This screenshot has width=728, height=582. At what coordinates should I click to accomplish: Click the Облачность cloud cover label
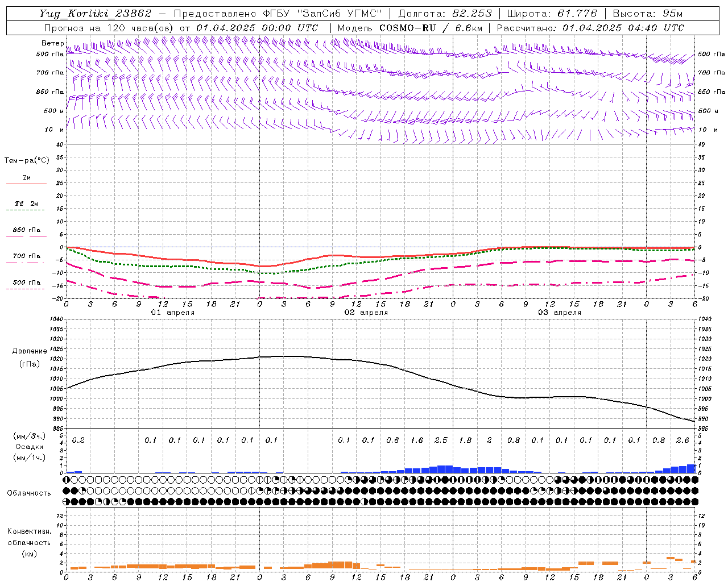coord(29,493)
